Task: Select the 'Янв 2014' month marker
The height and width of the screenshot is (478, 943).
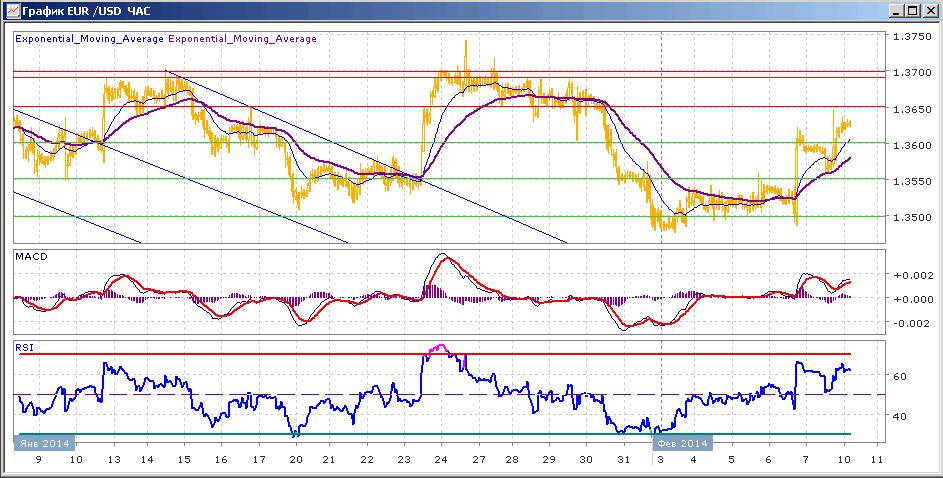Action: (45, 443)
